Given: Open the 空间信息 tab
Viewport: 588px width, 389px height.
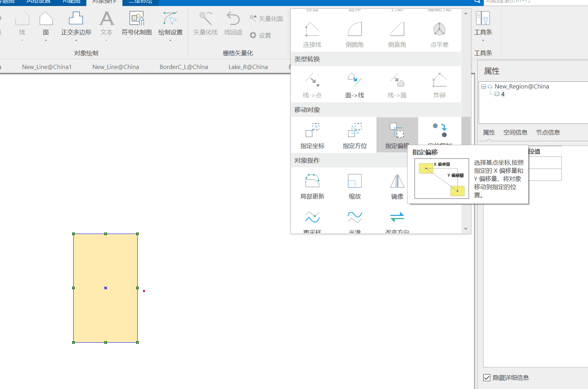Looking at the screenshot, I should tap(515, 132).
